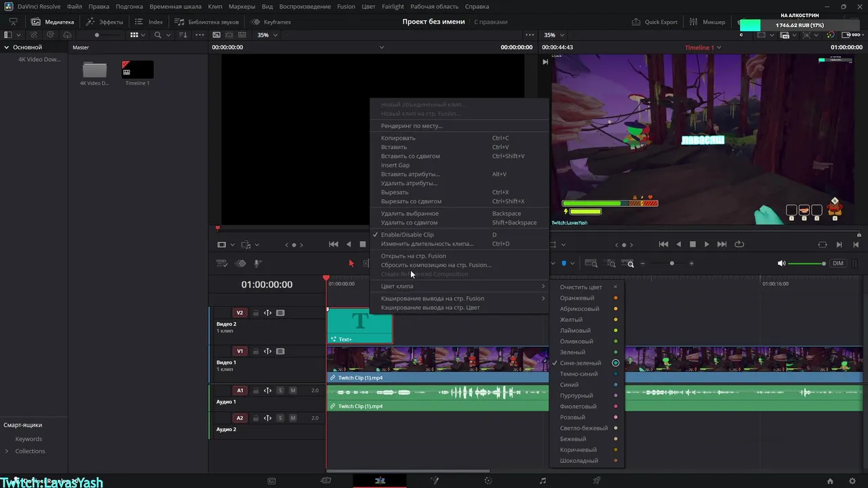Select the red arrow selection tool
This screenshot has height=488, width=868.
[x=351, y=263]
